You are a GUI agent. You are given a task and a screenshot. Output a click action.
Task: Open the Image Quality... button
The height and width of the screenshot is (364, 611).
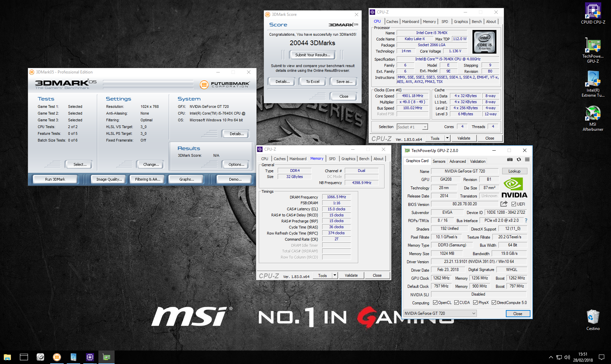[109, 179]
